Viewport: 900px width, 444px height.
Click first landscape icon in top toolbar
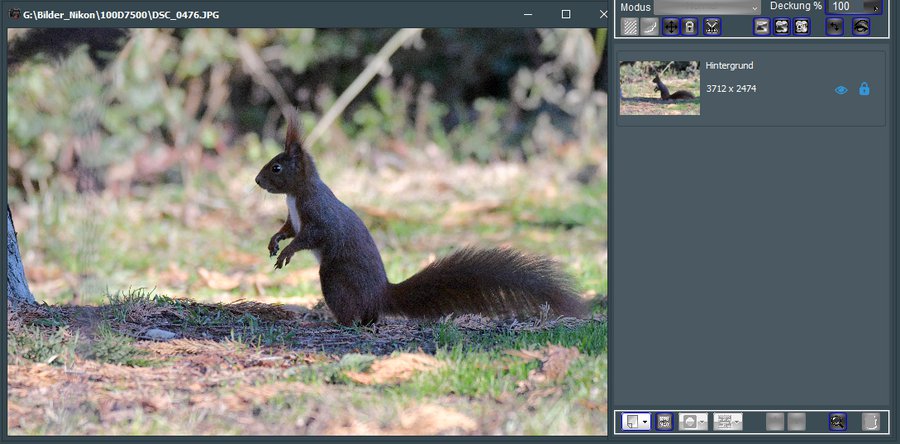tap(762, 27)
